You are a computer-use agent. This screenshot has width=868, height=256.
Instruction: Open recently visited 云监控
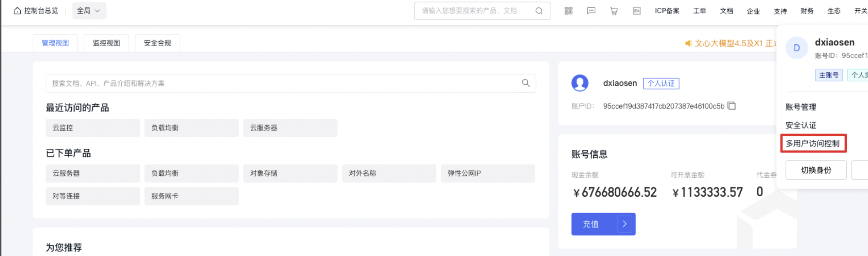[93, 128]
